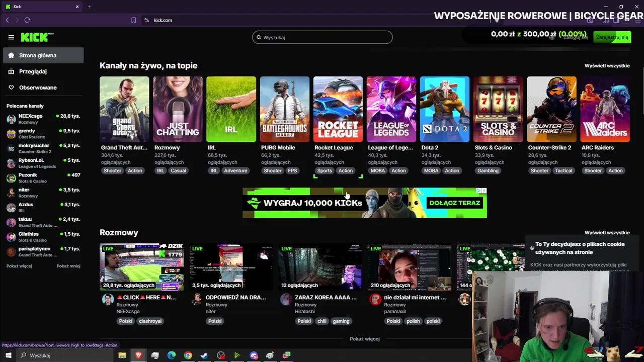Expand Rozmowy section with Pokaż więcej
644x362 pixels.
coord(365,339)
